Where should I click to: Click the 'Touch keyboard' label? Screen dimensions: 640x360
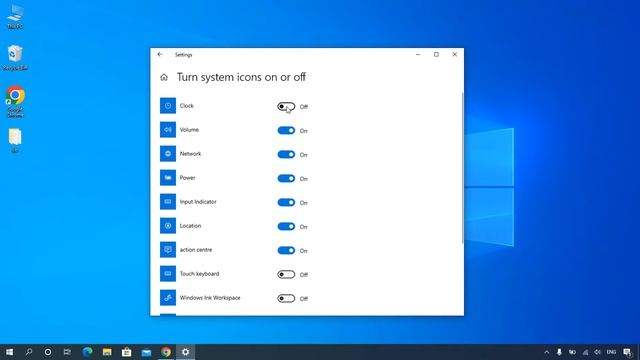click(199, 274)
